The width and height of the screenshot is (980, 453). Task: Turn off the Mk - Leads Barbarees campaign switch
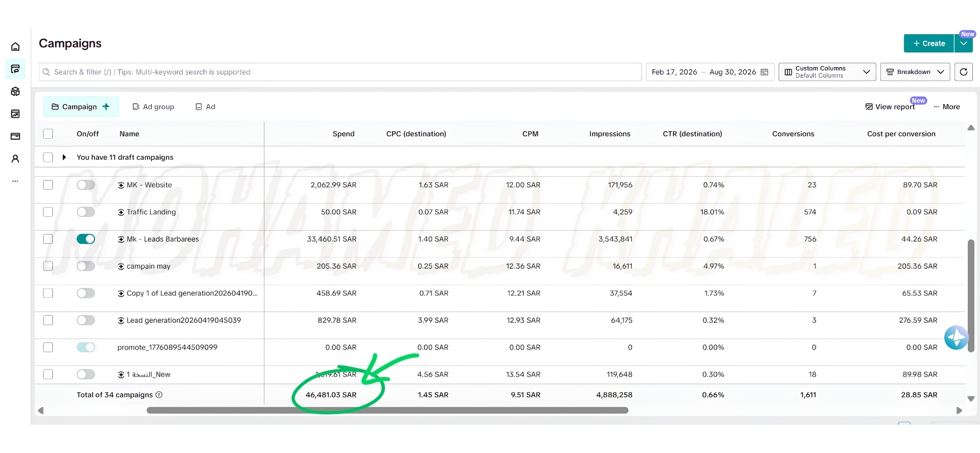[86, 239]
